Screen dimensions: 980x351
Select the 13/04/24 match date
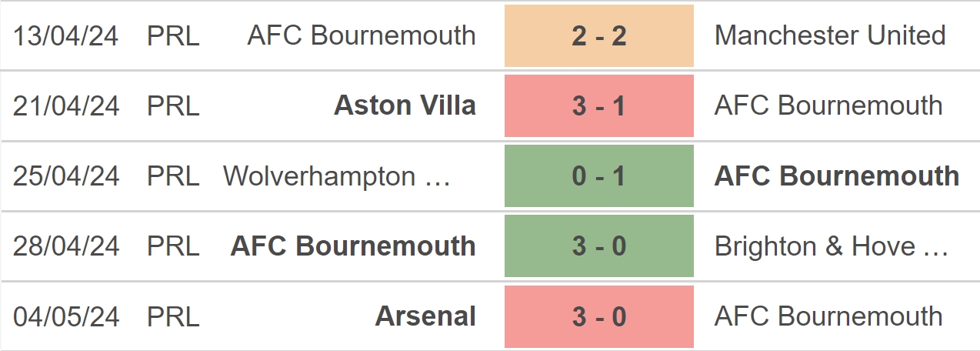tap(66, 35)
